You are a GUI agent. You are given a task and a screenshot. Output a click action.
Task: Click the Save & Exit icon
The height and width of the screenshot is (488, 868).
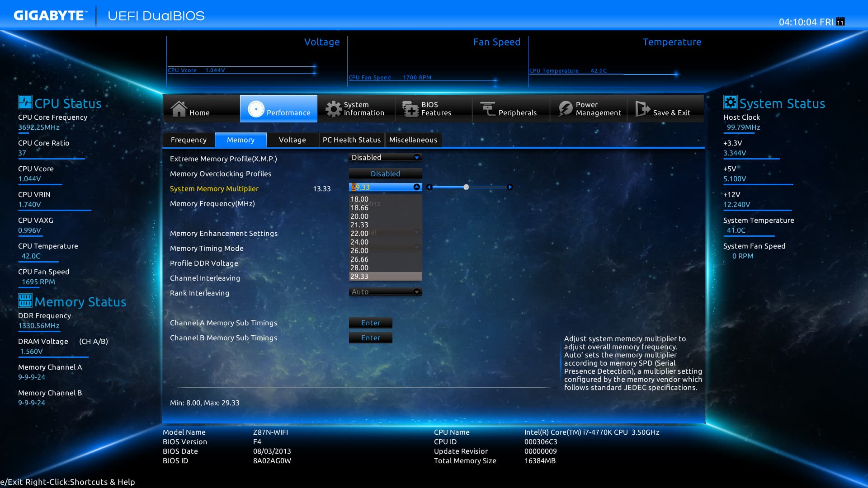(x=642, y=109)
